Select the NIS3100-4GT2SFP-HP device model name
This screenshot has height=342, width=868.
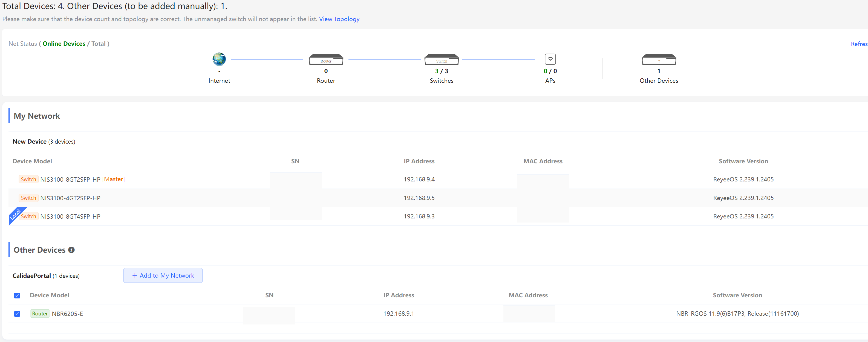tap(70, 198)
